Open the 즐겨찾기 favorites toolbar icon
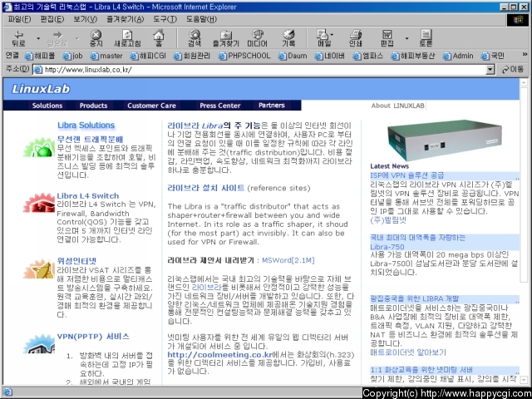The width and height of the screenshot is (532, 399). 226,38
